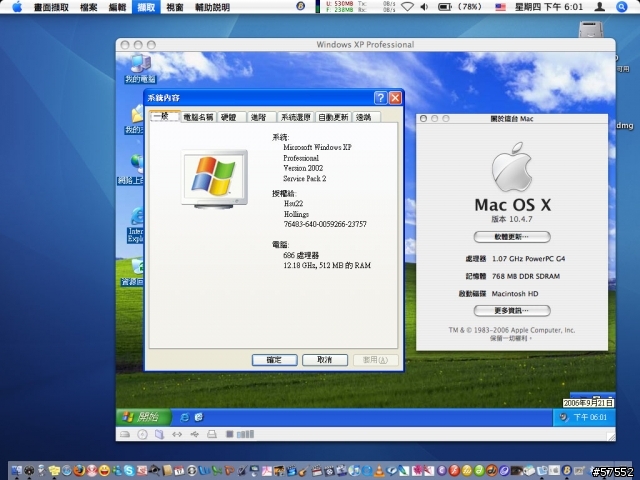Launch Firefox from the Dock
The image size is (640, 480).
(79, 470)
